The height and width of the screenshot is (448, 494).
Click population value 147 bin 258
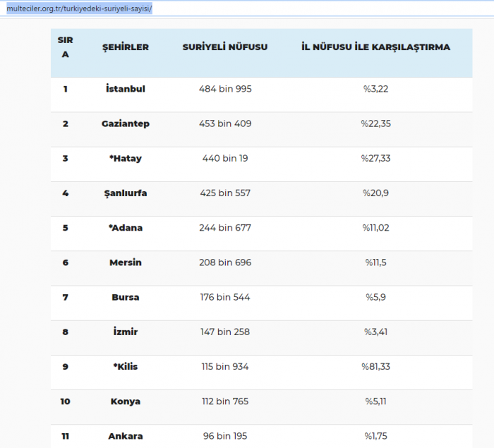coord(225,332)
